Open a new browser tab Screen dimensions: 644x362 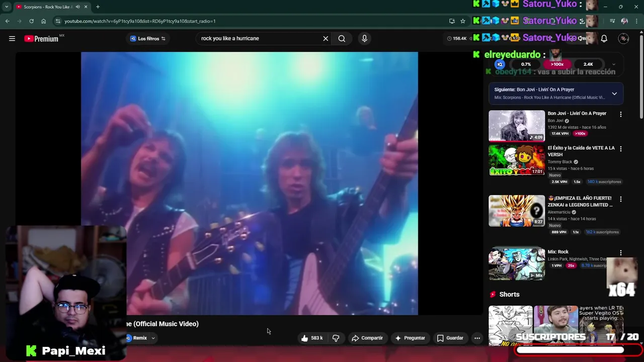click(x=98, y=7)
